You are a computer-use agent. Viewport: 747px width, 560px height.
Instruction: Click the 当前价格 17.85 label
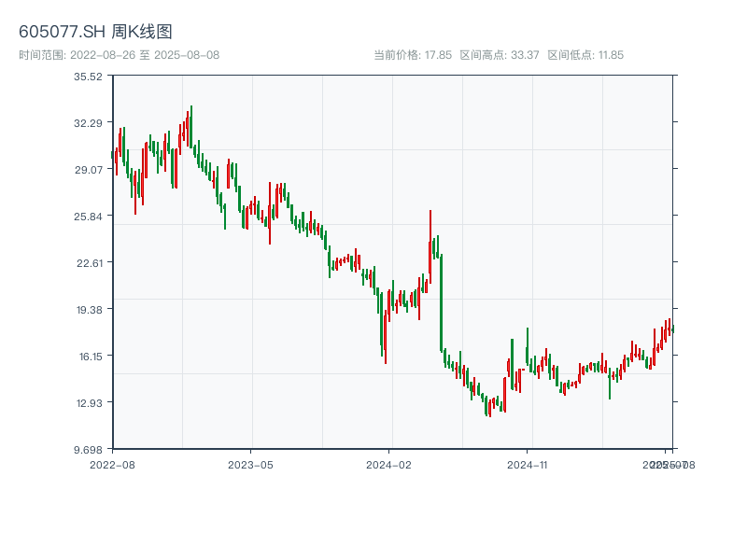coord(413,55)
